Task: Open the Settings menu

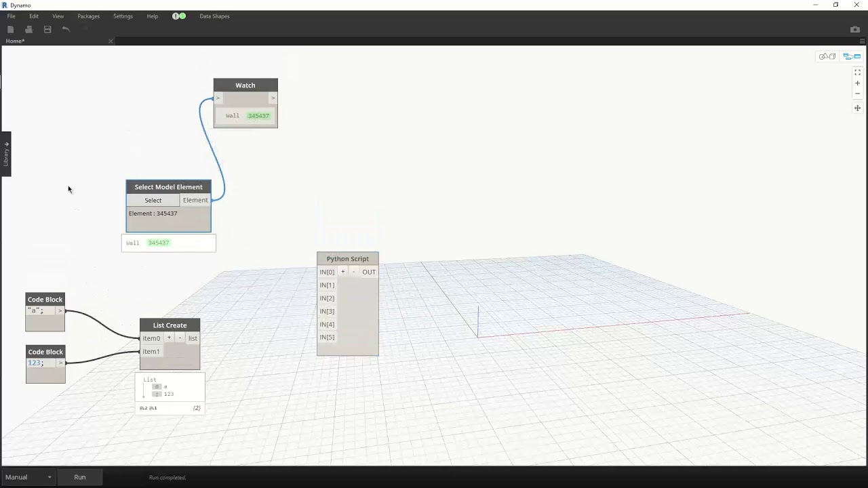Action: [123, 16]
